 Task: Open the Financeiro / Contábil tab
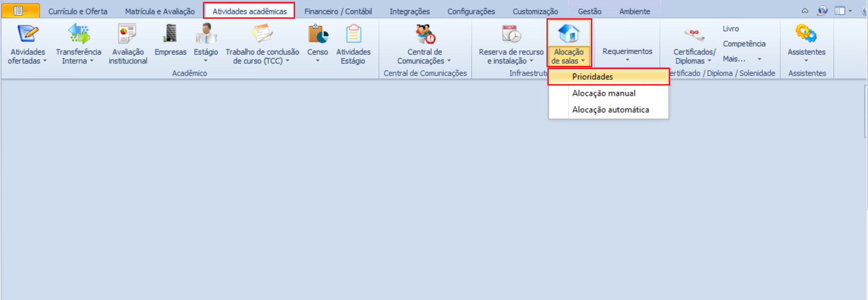pyautogui.click(x=338, y=11)
